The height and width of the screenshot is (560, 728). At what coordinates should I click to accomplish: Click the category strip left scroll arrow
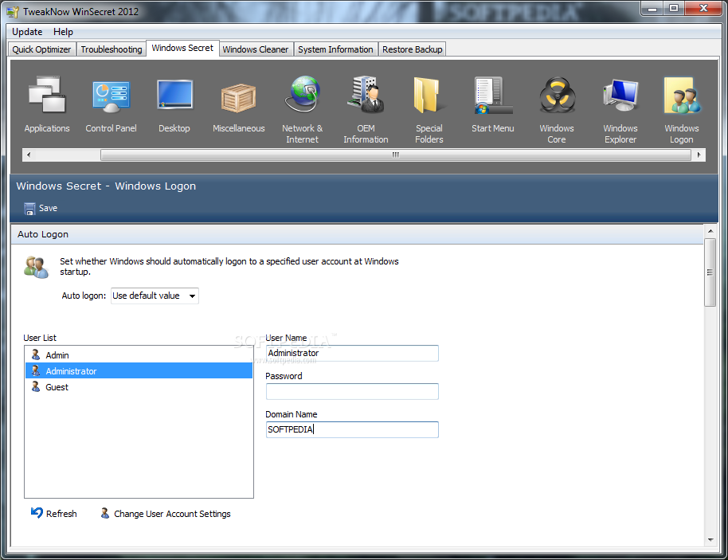[x=29, y=155]
